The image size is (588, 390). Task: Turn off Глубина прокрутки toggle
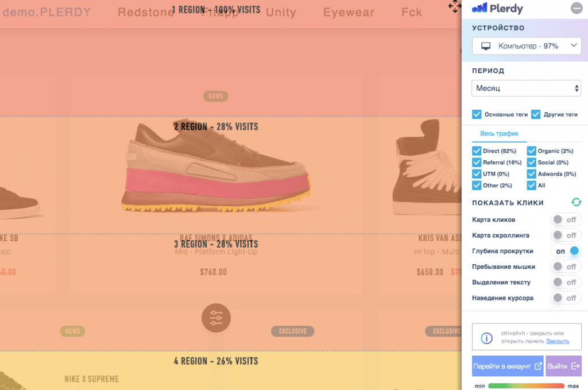coord(566,251)
